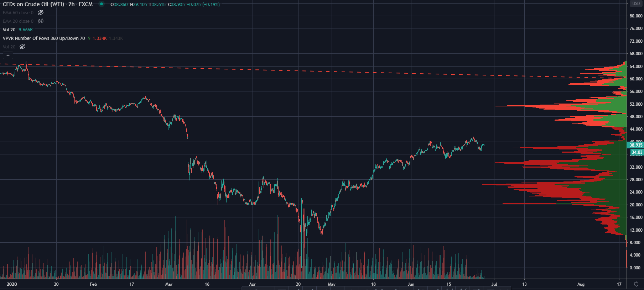The image size is (644, 290).
Task: Select the VPVR Number Of Rows indicator label
Action: pos(44,38)
